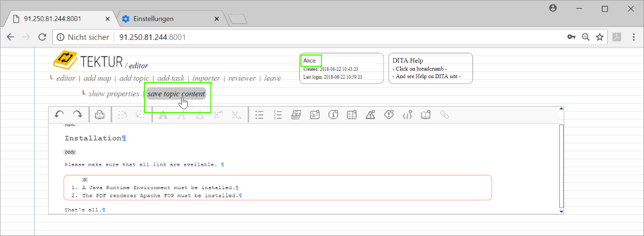Reload the page in the browser
This screenshot has width=644, height=236.
(42, 37)
